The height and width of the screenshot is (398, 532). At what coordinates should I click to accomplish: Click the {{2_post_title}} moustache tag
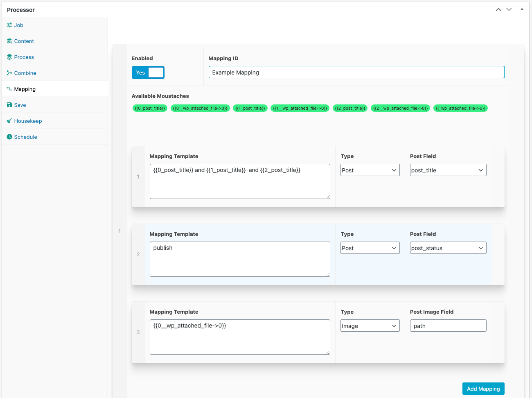point(350,108)
